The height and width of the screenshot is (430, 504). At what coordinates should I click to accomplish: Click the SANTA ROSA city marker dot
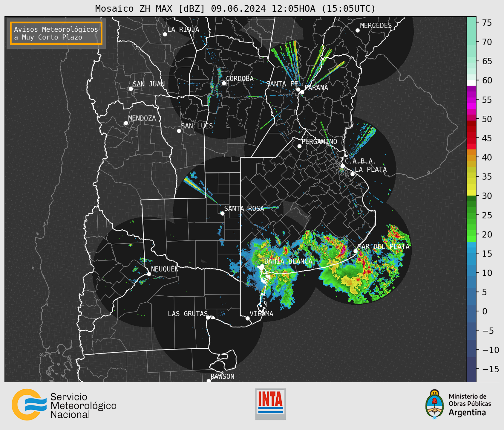pos(222,214)
